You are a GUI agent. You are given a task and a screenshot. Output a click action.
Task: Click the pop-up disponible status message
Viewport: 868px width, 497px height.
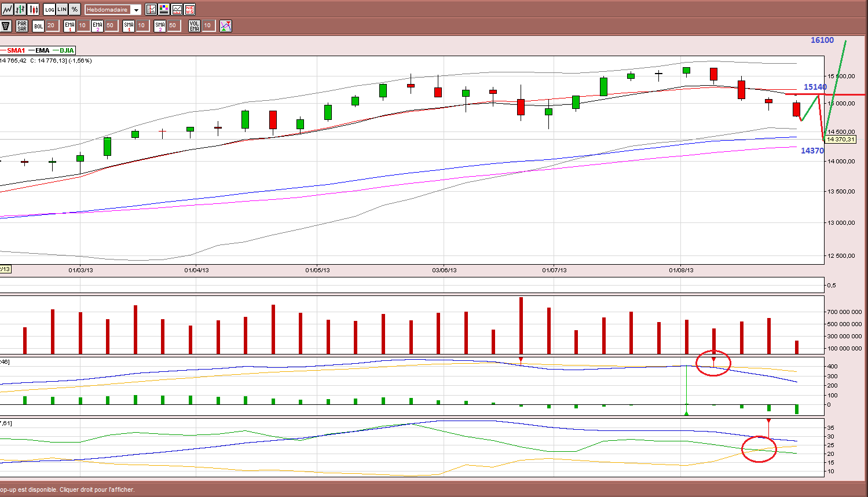[x=67, y=489]
